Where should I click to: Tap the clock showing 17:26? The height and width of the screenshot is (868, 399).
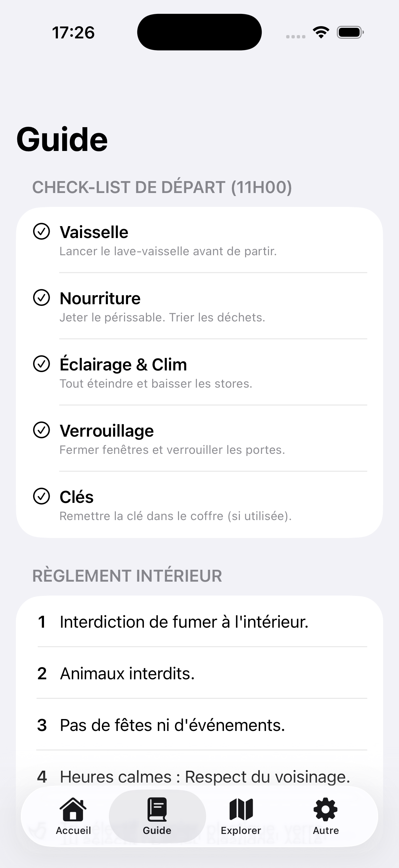73,33
